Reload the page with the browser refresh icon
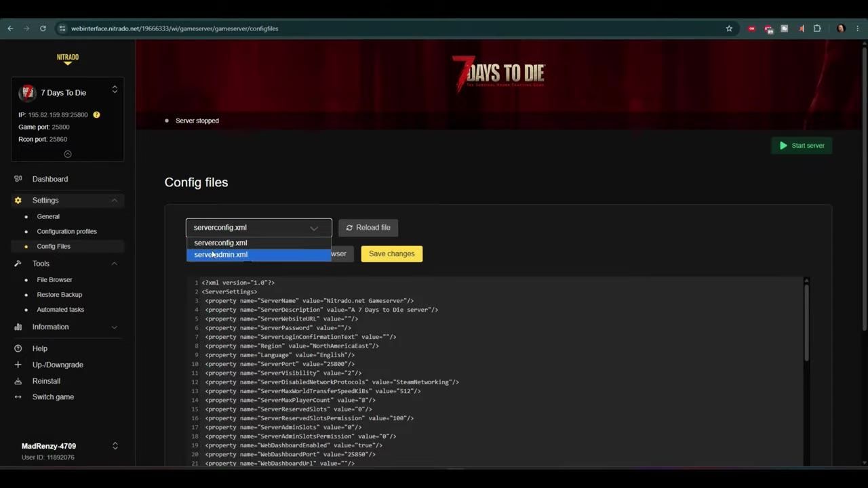 43,28
